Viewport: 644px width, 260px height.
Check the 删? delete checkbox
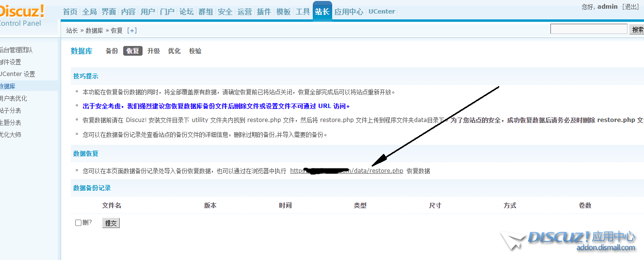(79, 223)
